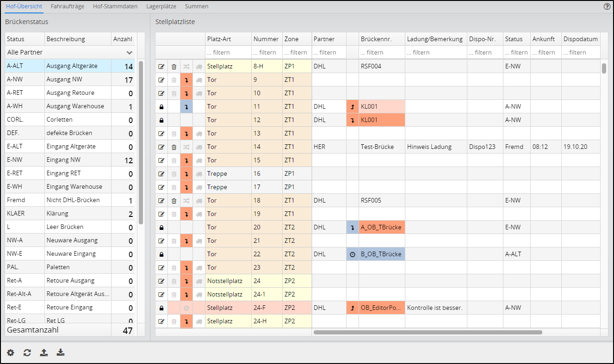
Task: Click horizontal scrollbar of Stellplatzliste
Action: click(428, 332)
